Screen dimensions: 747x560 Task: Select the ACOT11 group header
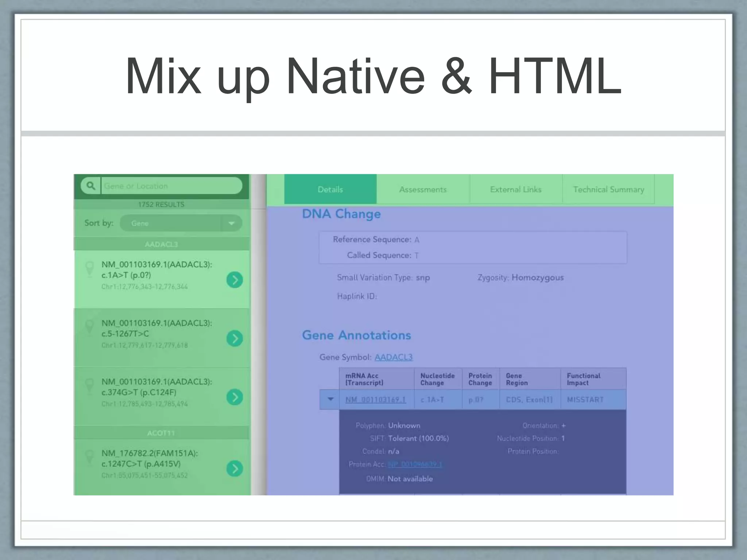click(x=161, y=433)
